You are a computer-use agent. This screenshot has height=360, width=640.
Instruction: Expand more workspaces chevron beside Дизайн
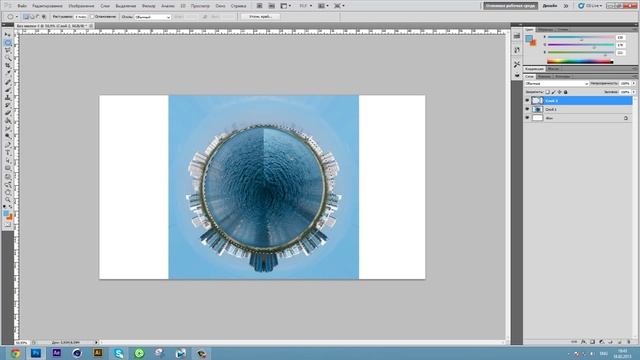click(x=566, y=6)
